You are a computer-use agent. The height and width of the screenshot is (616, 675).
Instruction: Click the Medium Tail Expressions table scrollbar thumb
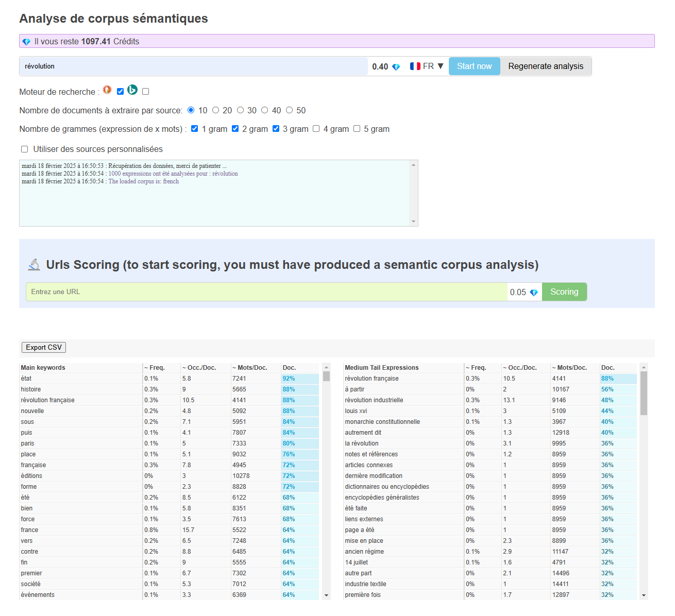[644, 393]
